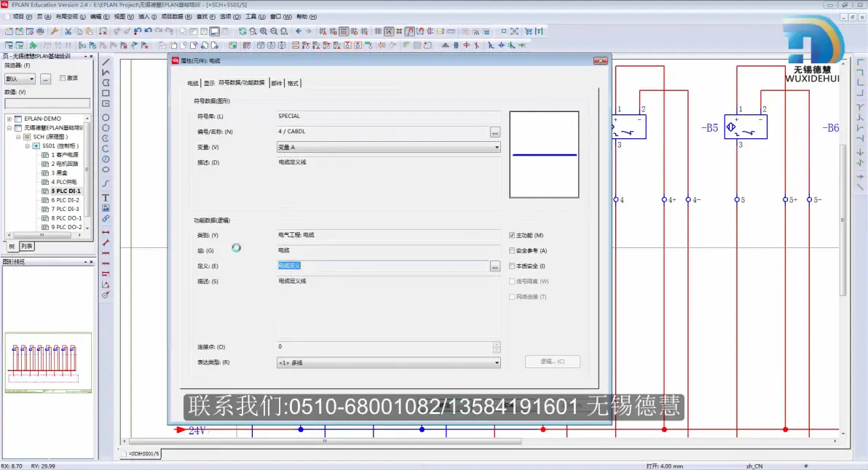Click the filter browse button
The height and width of the screenshot is (470, 868).
tap(45, 79)
